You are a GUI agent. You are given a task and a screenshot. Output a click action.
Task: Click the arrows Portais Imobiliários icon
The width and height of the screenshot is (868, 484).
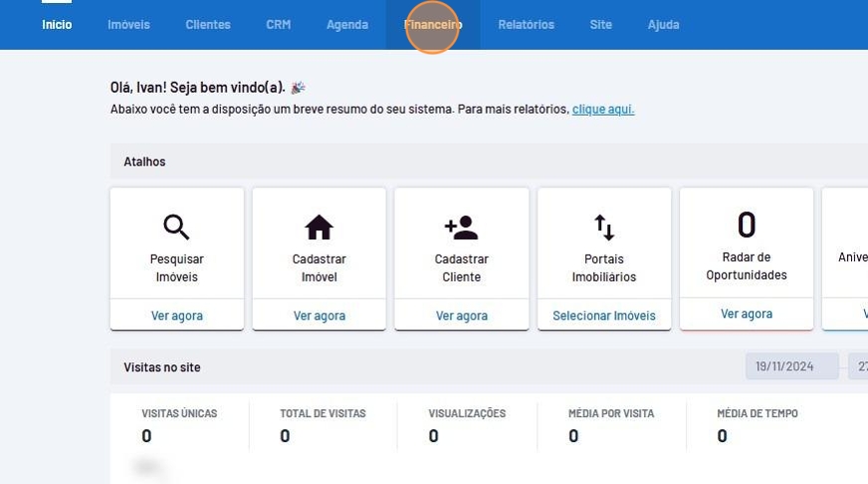(x=604, y=227)
